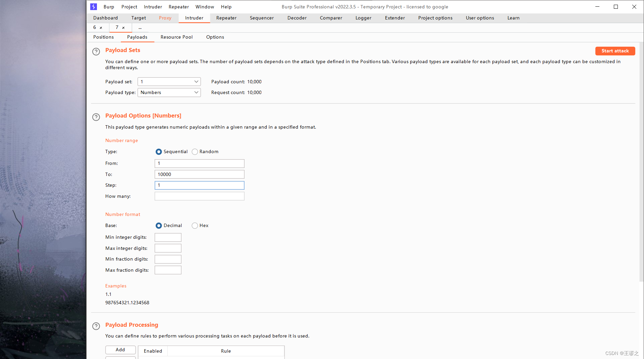Open the Learn tab
The image size is (644, 359).
coord(513,18)
